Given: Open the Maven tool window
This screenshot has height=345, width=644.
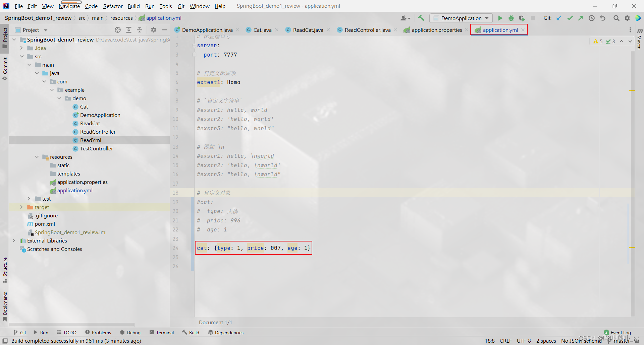Looking at the screenshot, I should click(640, 39).
